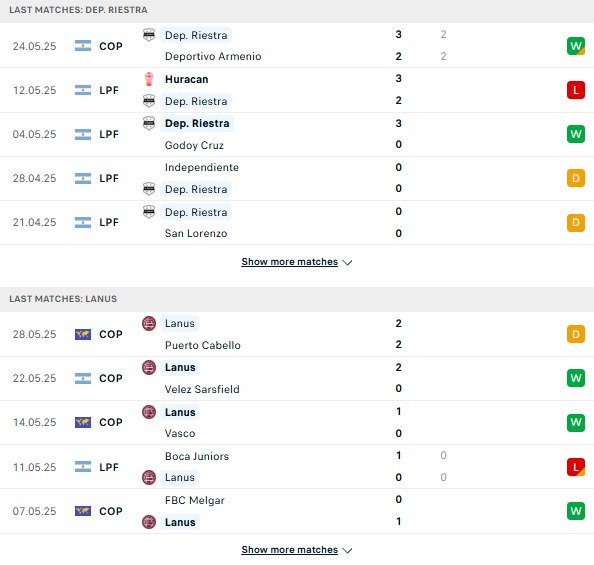Click the Lanus crest beside Puerto Cabello match
This screenshot has height=565, width=594.
pos(149,323)
